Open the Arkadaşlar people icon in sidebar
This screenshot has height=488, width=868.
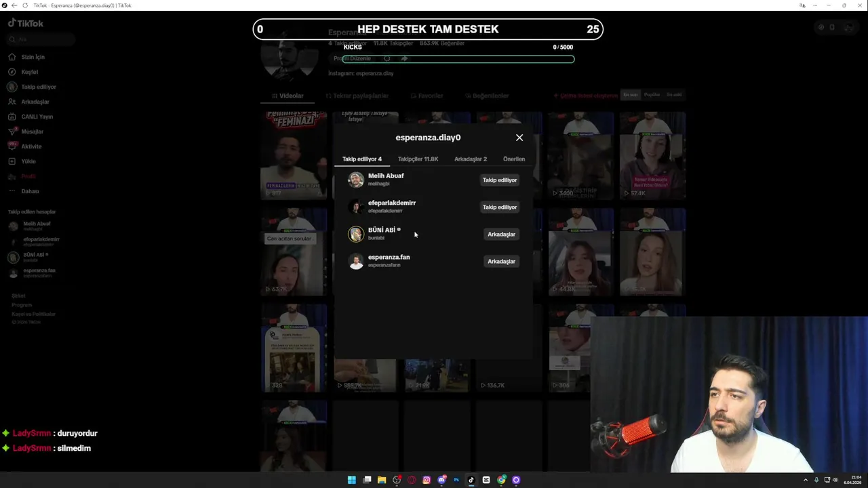click(x=12, y=102)
